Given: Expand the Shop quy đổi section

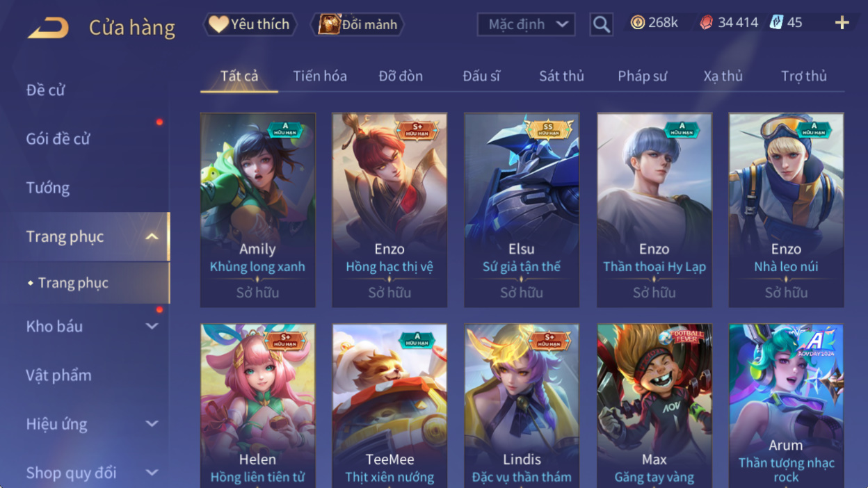Looking at the screenshot, I should [152, 473].
